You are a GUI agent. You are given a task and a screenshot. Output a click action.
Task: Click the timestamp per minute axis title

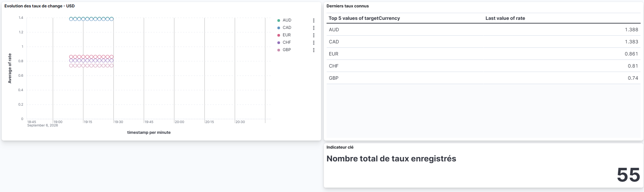[149, 132]
